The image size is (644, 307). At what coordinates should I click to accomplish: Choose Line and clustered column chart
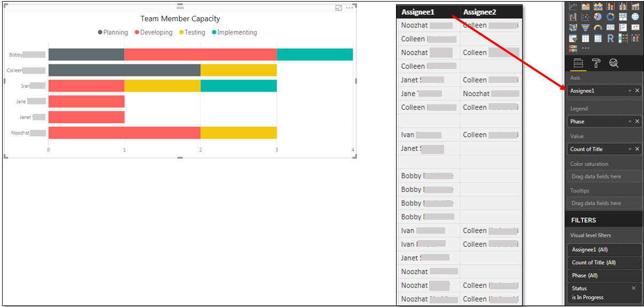[623, 6]
